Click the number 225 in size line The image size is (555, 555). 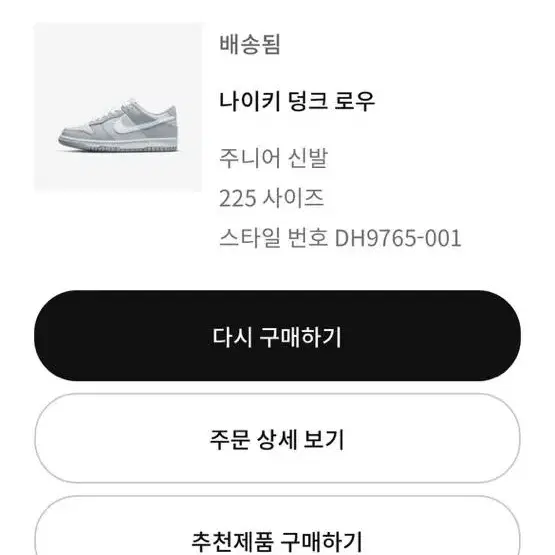point(238,198)
